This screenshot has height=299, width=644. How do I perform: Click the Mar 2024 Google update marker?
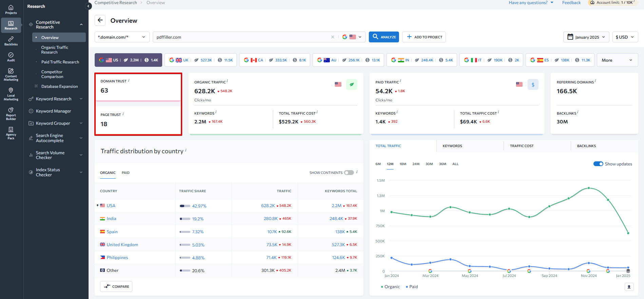coord(430,271)
